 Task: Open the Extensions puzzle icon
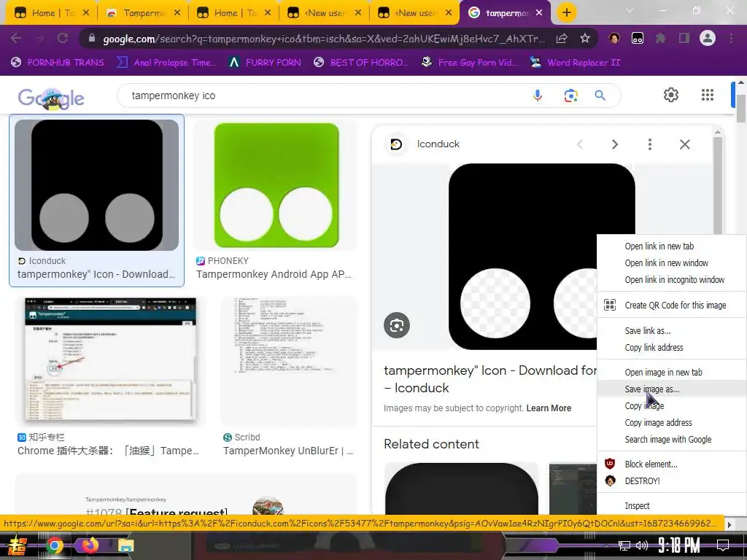click(x=661, y=38)
